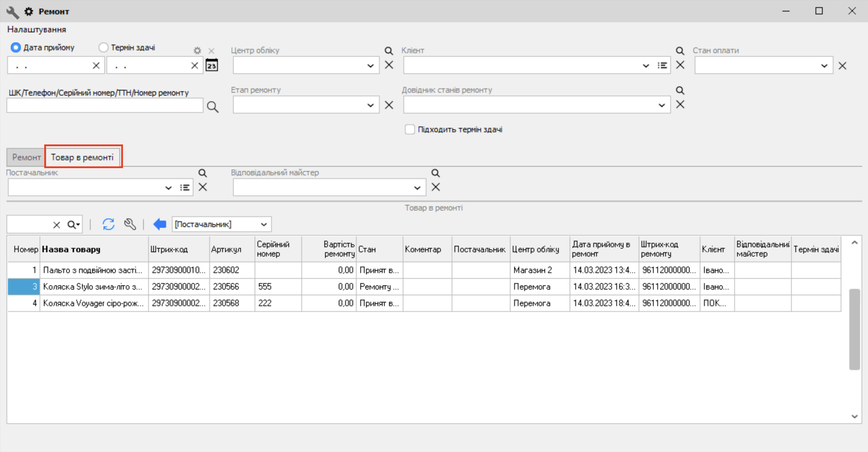Screen dimensions: 868x452
Task: Switch to the Ремонт tab
Action: coord(26,157)
